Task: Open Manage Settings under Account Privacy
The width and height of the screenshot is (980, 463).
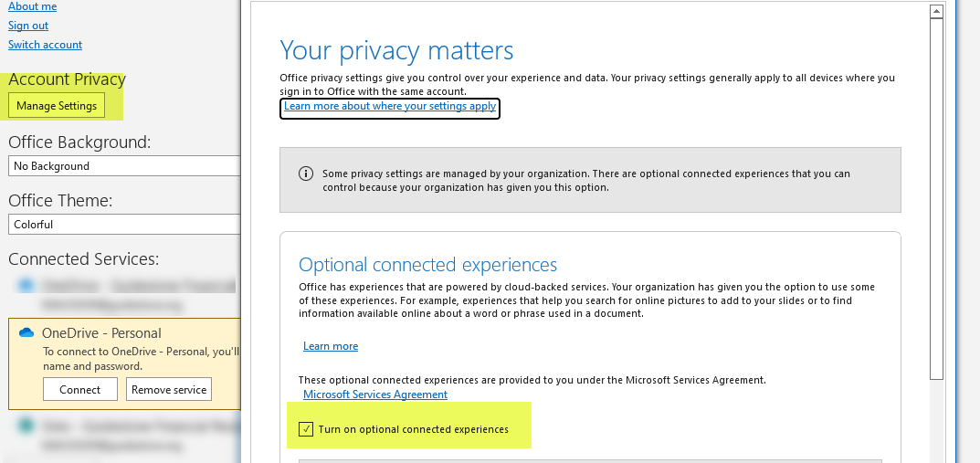Action: tap(57, 106)
